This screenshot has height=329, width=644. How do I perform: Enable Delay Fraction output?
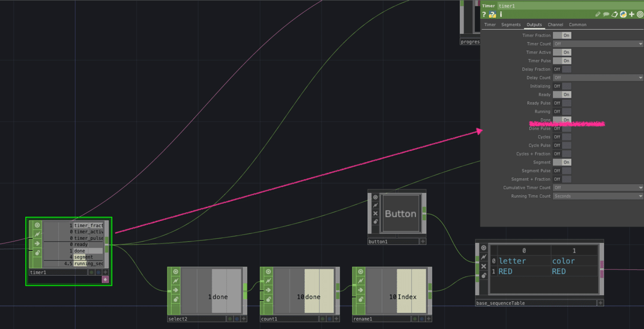click(x=562, y=69)
